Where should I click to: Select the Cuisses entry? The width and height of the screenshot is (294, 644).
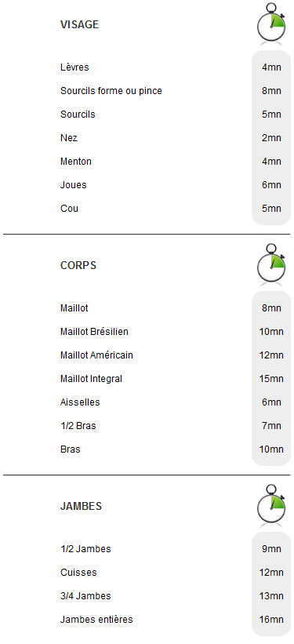pos(78,572)
